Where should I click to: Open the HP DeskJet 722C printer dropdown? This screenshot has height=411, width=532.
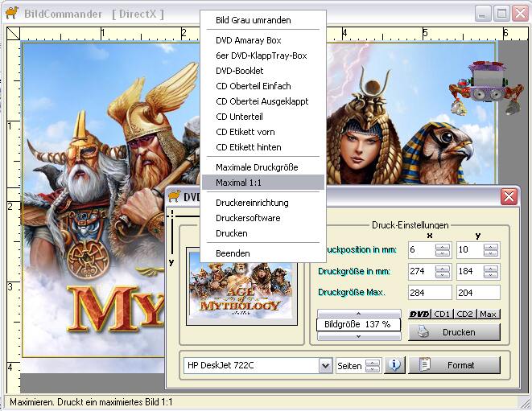coord(325,366)
